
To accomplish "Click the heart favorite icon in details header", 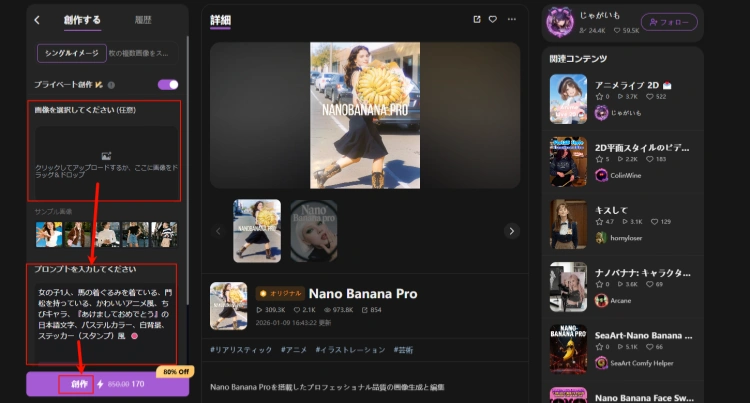I will (493, 19).
